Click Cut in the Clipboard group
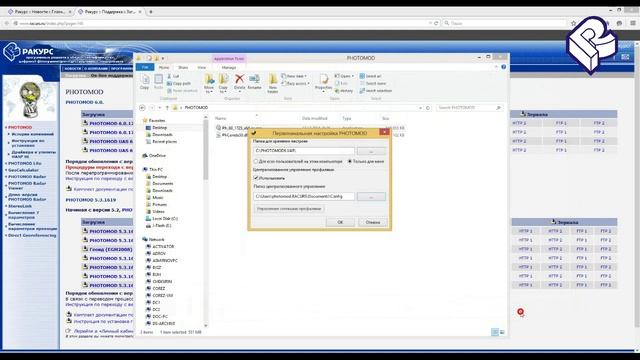The height and width of the screenshot is (360, 640). [173, 76]
